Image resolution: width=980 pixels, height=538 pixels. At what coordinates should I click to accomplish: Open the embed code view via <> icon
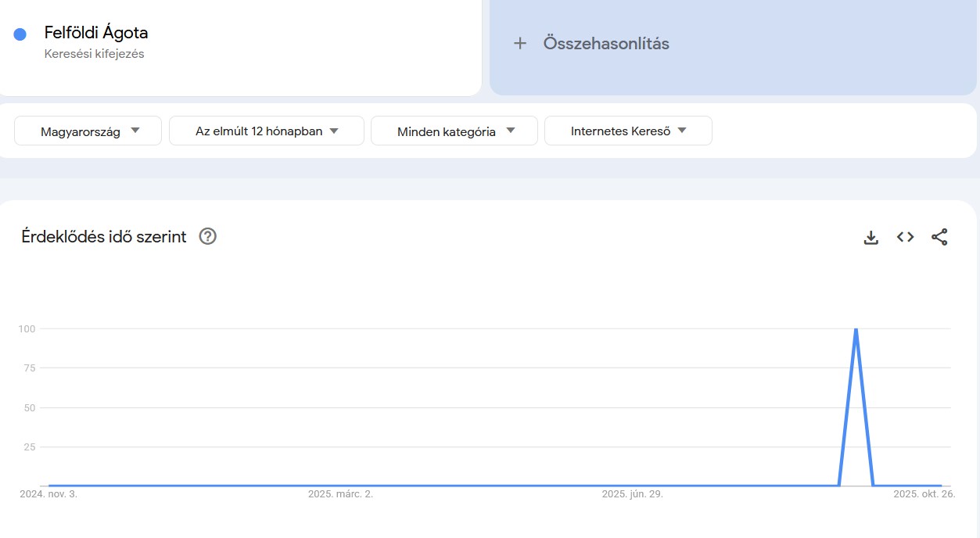905,237
